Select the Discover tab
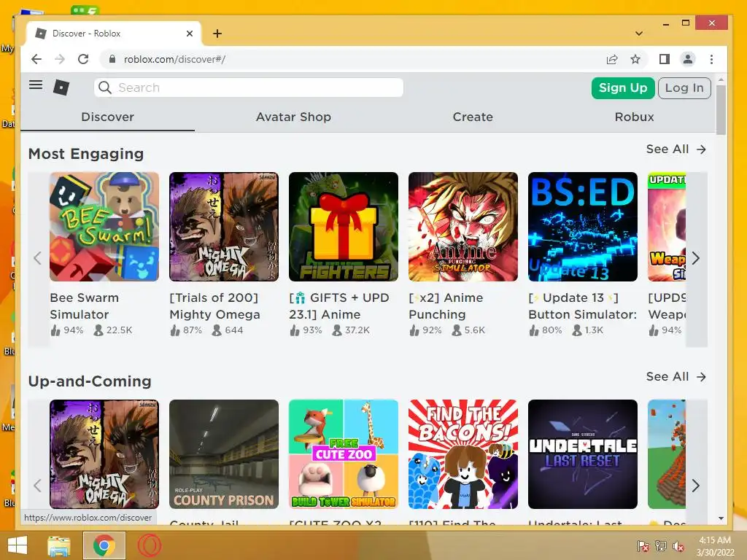The height and width of the screenshot is (560, 747). click(x=108, y=117)
